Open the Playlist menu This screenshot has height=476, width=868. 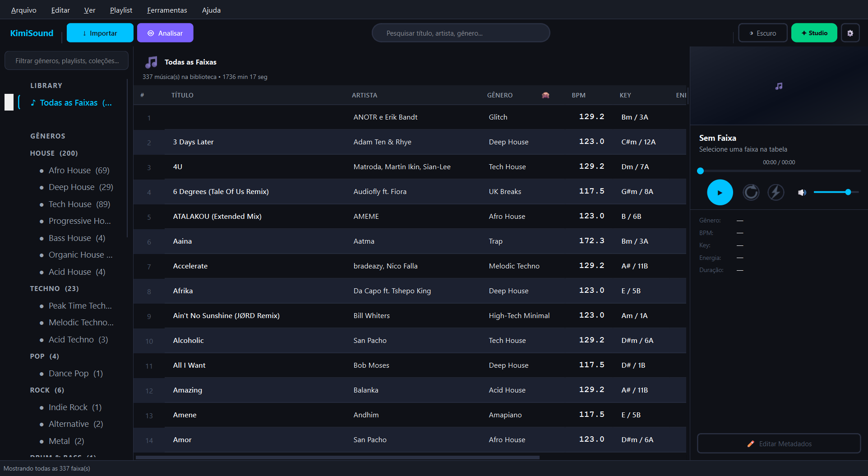tap(121, 10)
